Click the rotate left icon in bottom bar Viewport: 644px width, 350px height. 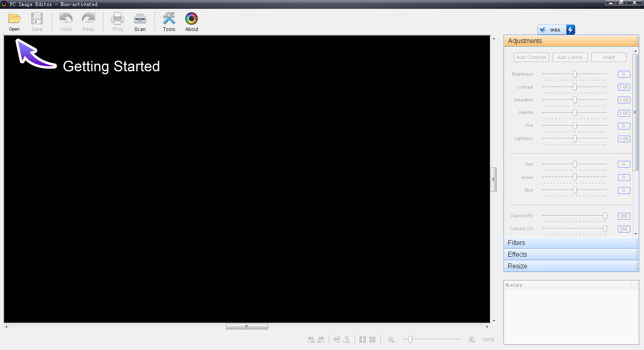pyautogui.click(x=321, y=340)
